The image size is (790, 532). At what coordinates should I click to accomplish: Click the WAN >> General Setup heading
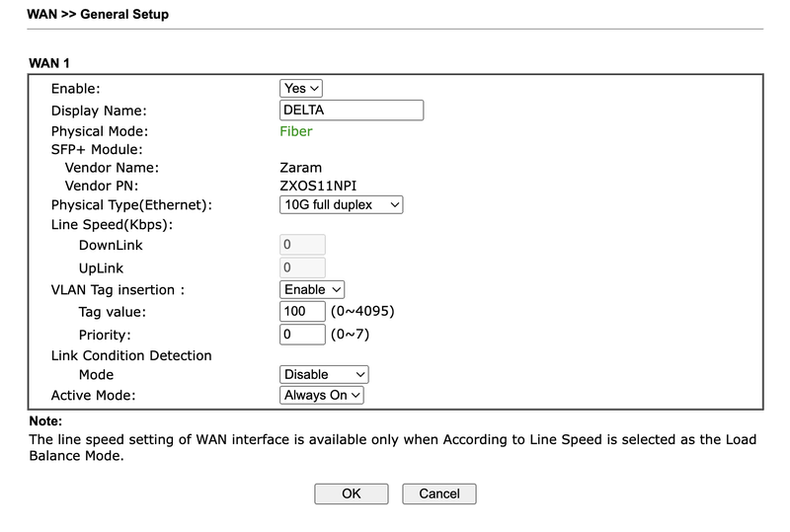pyautogui.click(x=98, y=15)
